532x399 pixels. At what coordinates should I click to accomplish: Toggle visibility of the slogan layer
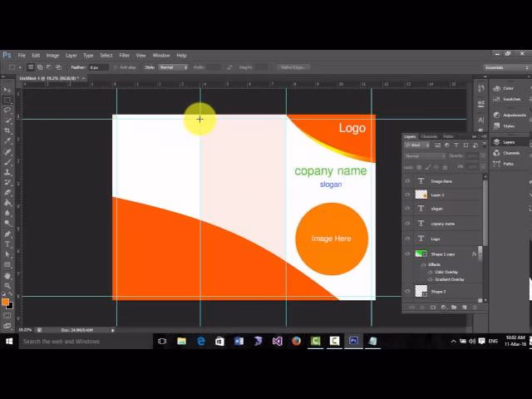tap(407, 209)
